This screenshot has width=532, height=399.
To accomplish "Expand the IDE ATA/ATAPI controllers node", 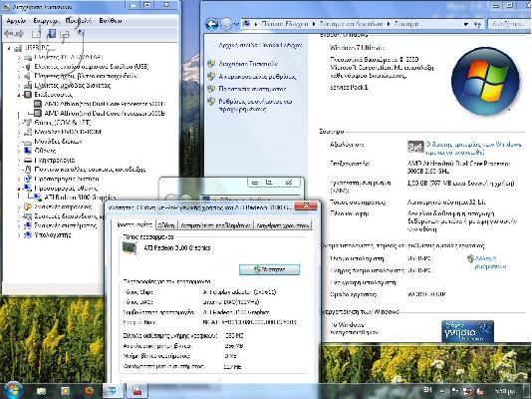I will click(19, 57).
